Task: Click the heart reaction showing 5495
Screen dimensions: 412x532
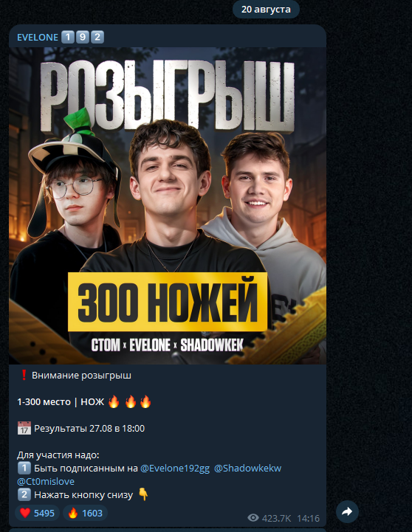Action: coord(38,513)
